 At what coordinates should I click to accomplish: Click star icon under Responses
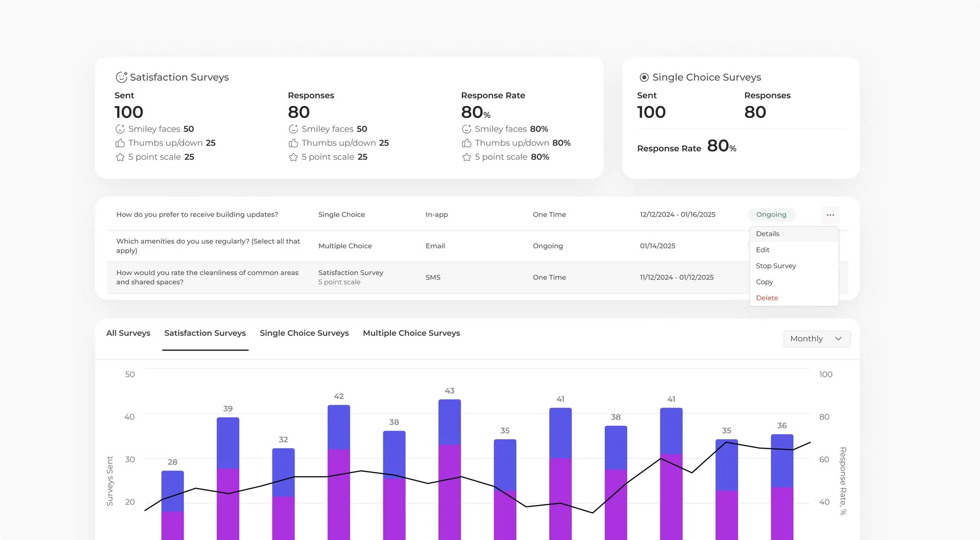pos(293,157)
